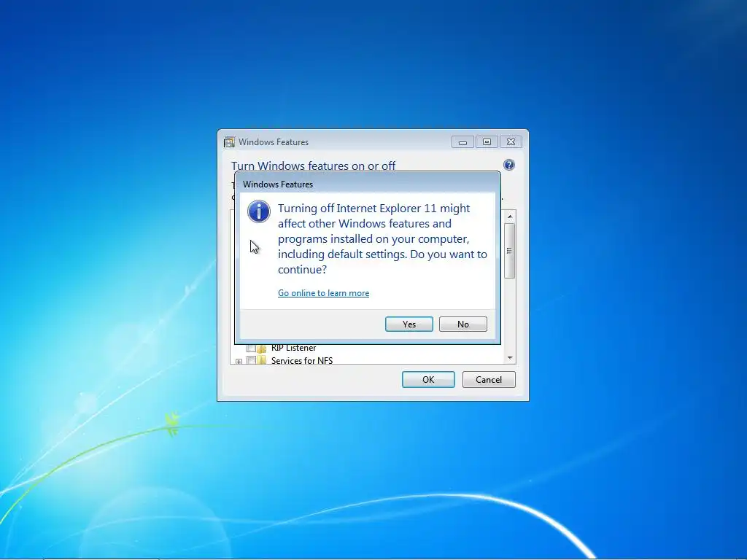The image size is (747, 560).
Task: Toggle the Services for NFS checkbox
Action: 251,360
